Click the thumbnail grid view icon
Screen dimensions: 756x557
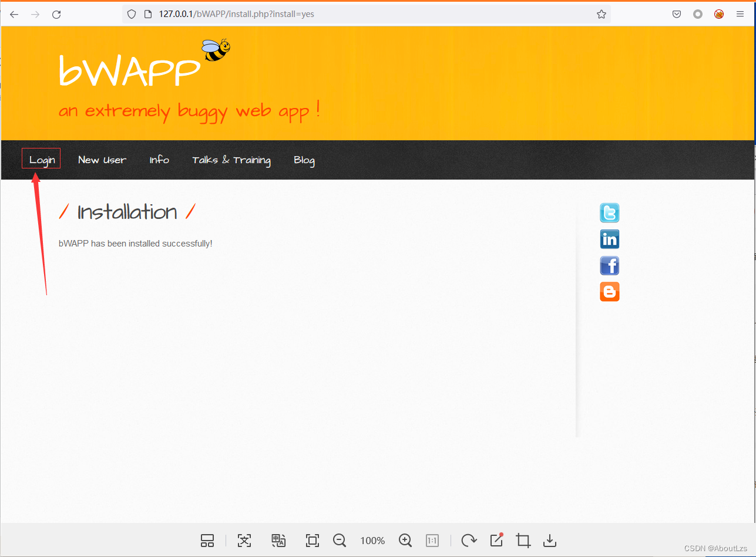click(207, 541)
